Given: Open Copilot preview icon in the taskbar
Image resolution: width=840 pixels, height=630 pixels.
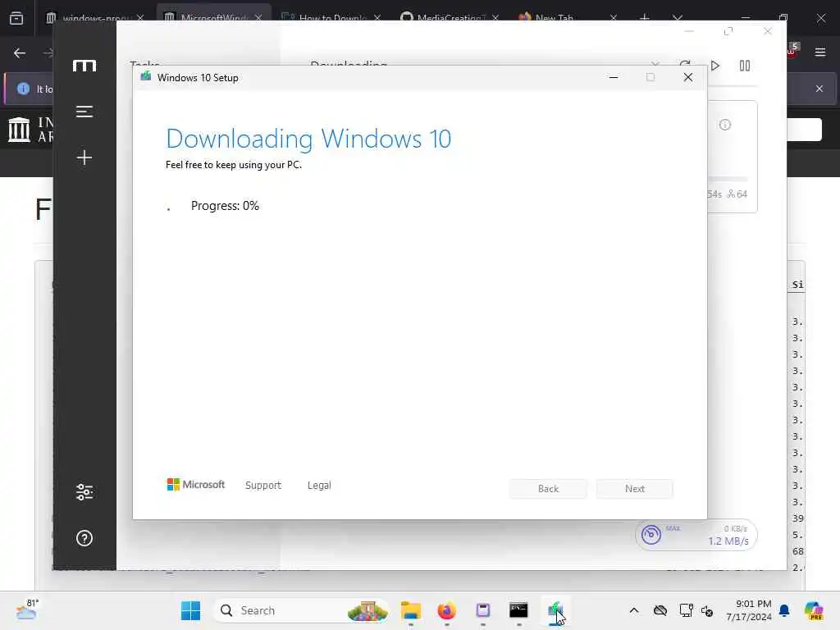Looking at the screenshot, I should pyautogui.click(x=814, y=610).
